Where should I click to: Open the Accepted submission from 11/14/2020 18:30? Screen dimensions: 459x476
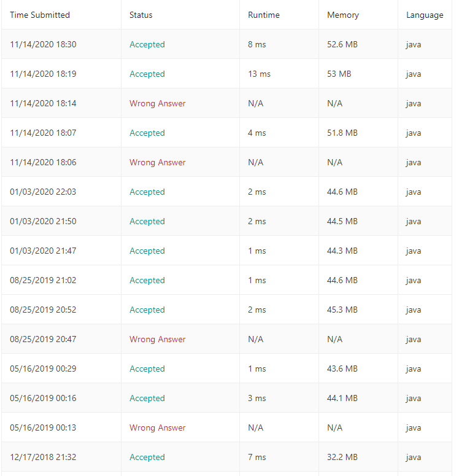coord(147,44)
